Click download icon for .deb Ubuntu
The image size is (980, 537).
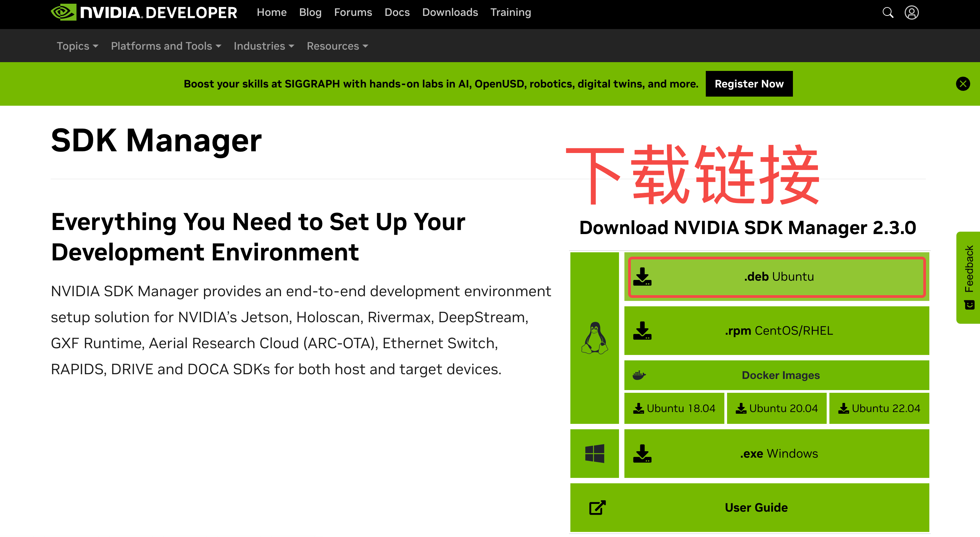(x=642, y=277)
